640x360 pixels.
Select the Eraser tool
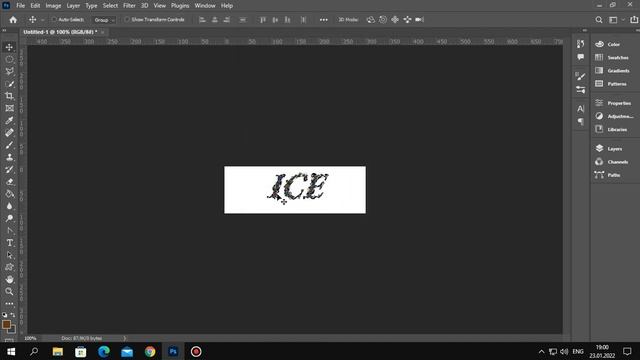coord(9,182)
